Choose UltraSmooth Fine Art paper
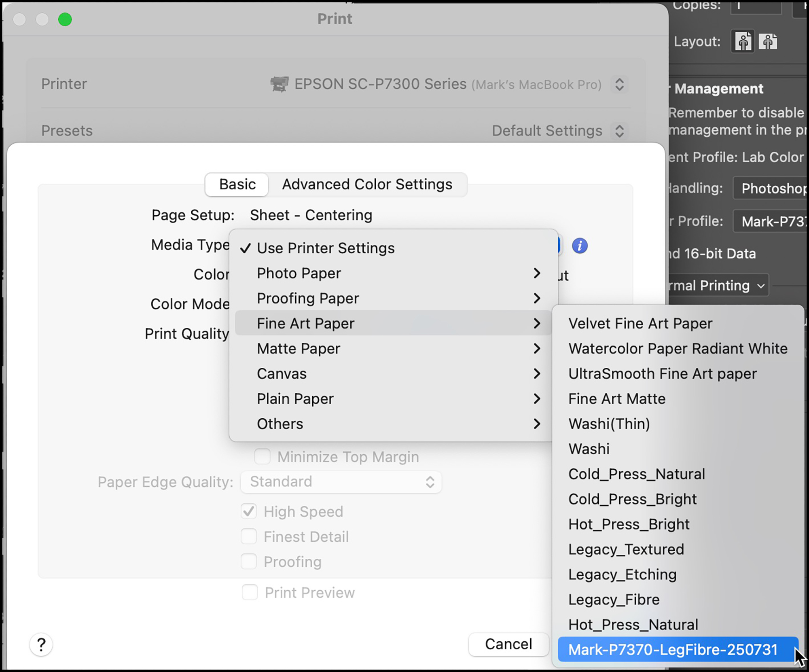809x672 pixels. click(678, 373)
